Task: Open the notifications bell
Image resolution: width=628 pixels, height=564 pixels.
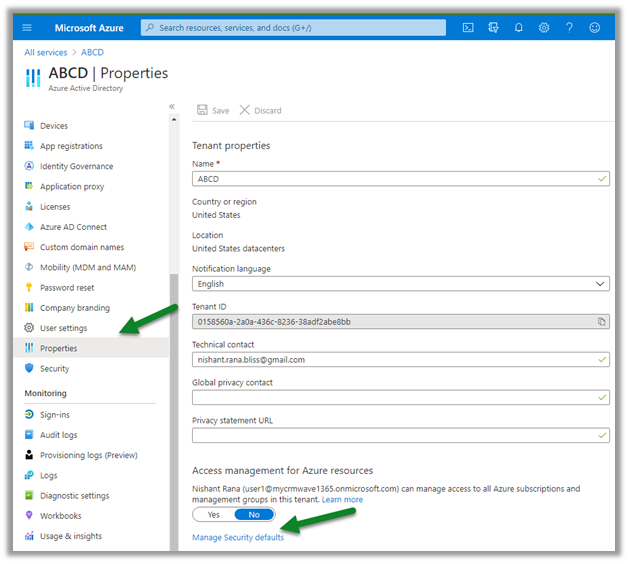Action: [x=518, y=28]
